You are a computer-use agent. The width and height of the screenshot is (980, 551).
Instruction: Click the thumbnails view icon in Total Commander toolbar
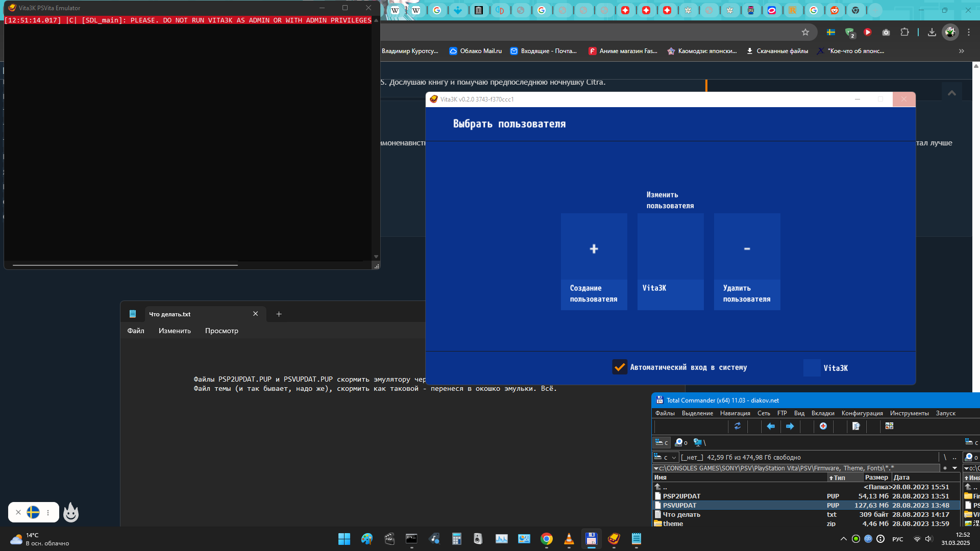pyautogui.click(x=889, y=426)
